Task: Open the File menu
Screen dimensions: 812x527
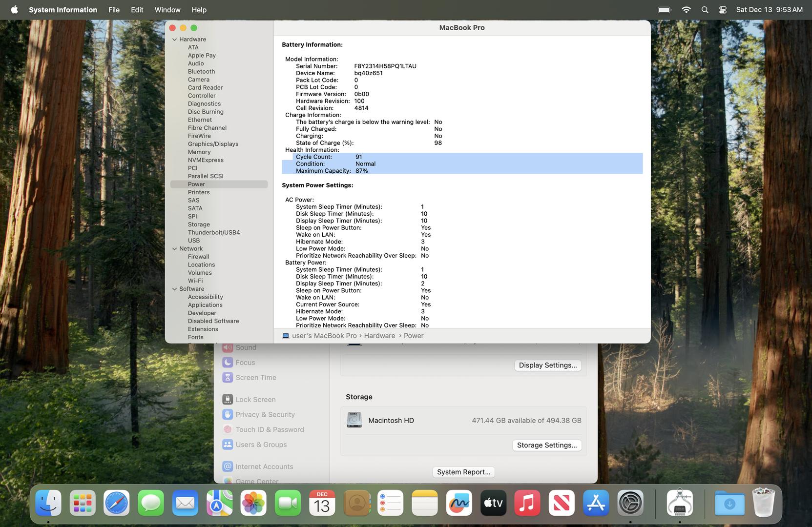Action: 114,10
